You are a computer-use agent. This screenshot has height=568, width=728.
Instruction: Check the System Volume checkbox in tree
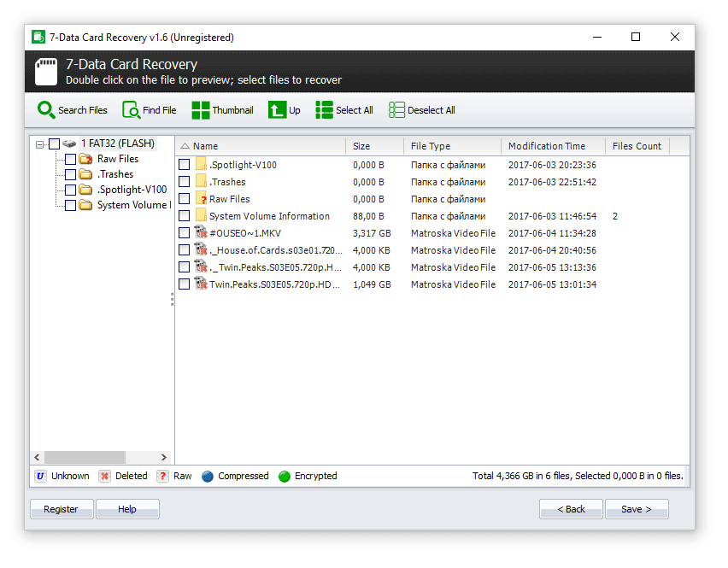70,205
